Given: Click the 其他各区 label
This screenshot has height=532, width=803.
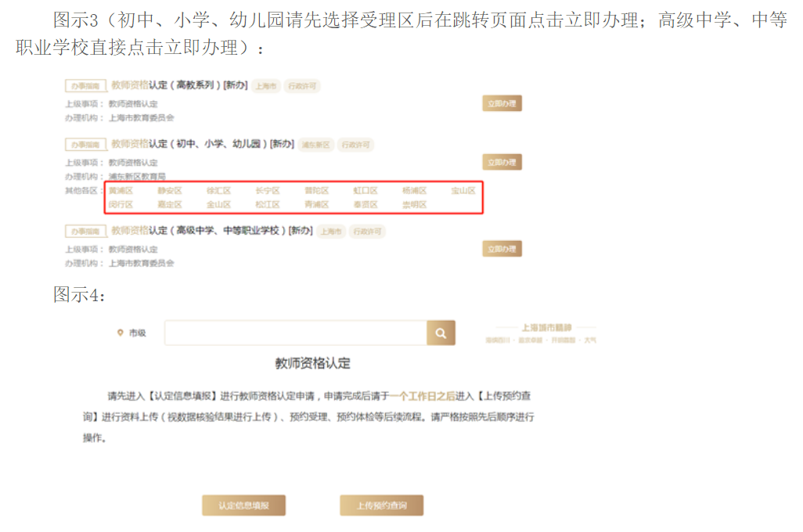Looking at the screenshot, I should [84, 190].
